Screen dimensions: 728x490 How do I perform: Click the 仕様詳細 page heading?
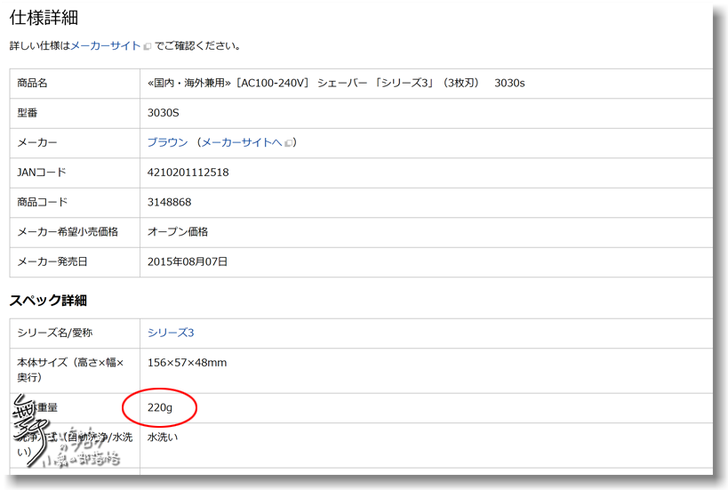click(x=44, y=17)
